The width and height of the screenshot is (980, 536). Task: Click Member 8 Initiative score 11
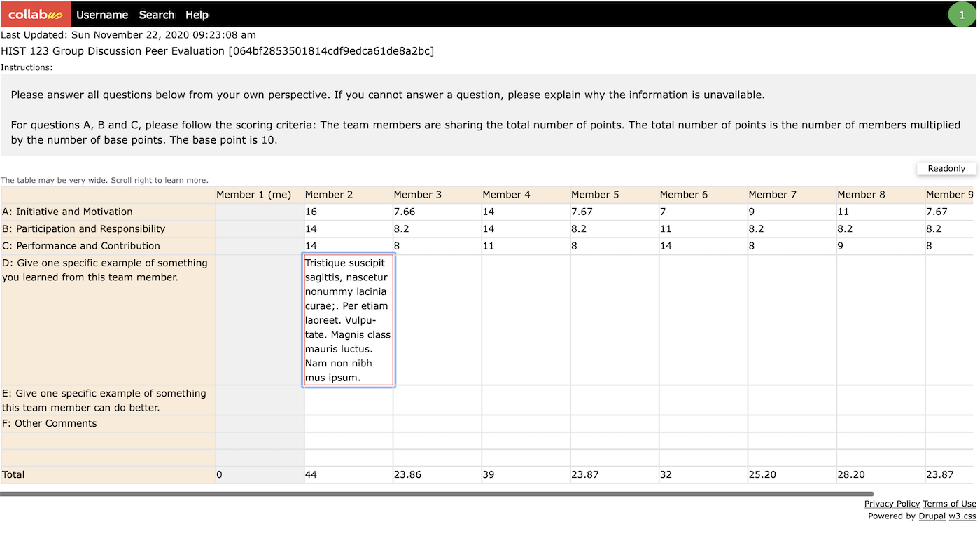click(881, 212)
